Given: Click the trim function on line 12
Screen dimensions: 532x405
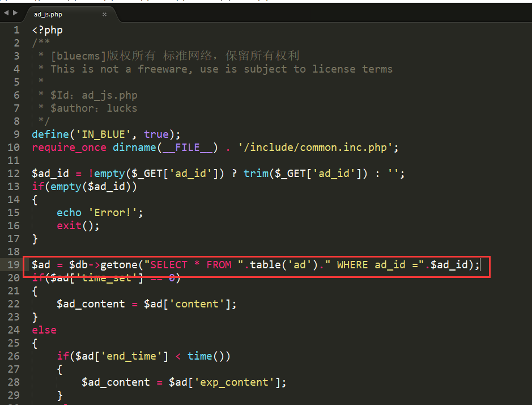Looking at the screenshot, I should 256,174.
